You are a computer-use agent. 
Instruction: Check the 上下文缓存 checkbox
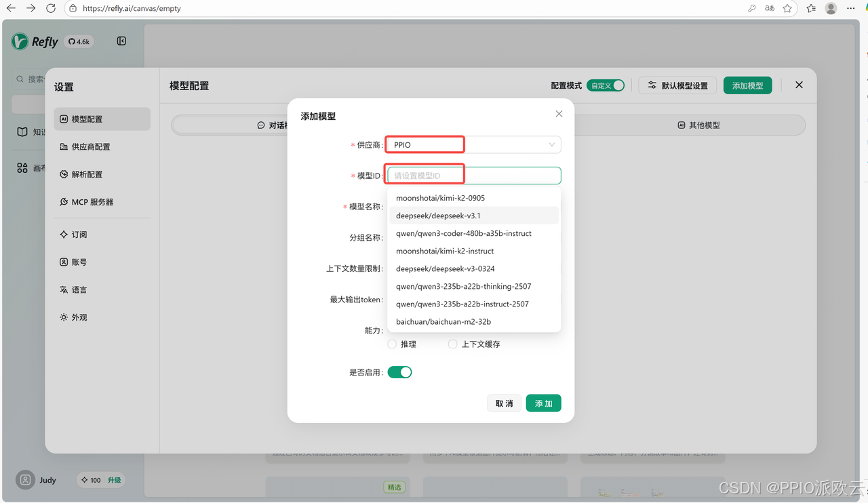click(453, 344)
